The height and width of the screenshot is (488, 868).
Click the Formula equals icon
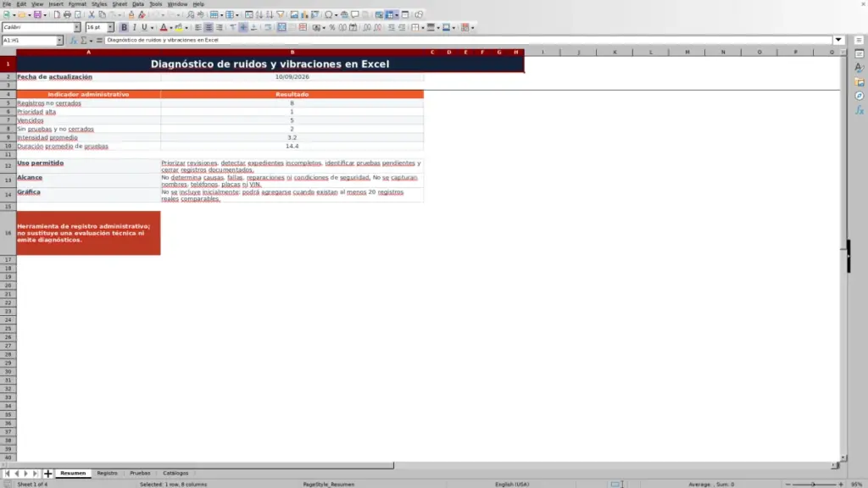pos(99,41)
